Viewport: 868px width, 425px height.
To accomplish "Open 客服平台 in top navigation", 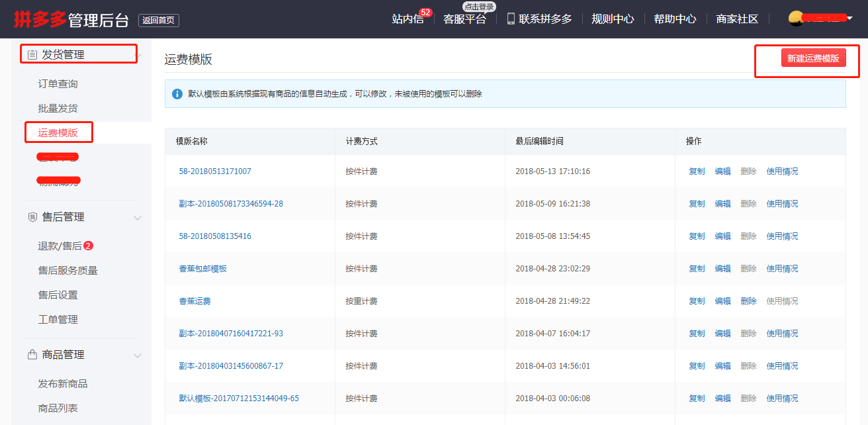I will (464, 19).
